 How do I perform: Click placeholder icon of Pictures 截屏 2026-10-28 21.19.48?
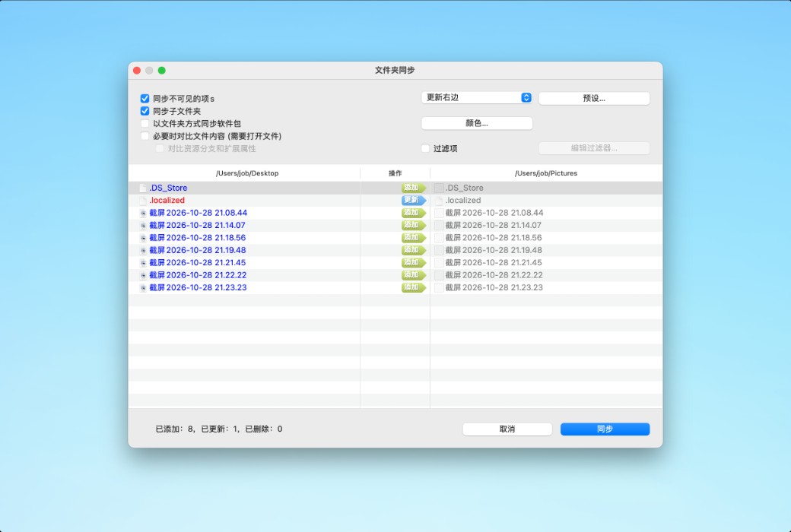pyautogui.click(x=439, y=250)
